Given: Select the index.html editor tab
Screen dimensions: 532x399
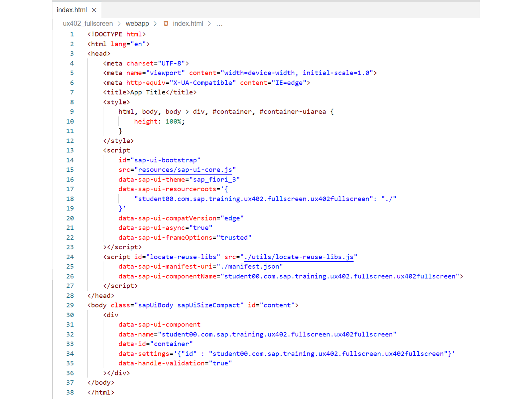Looking at the screenshot, I should (x=77, y=10).
